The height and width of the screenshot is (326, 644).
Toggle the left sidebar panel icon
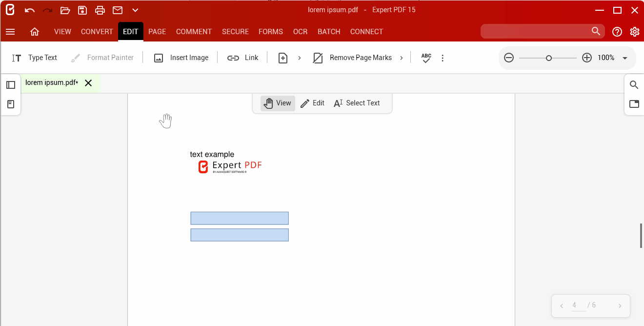click(x=11, y=85)
